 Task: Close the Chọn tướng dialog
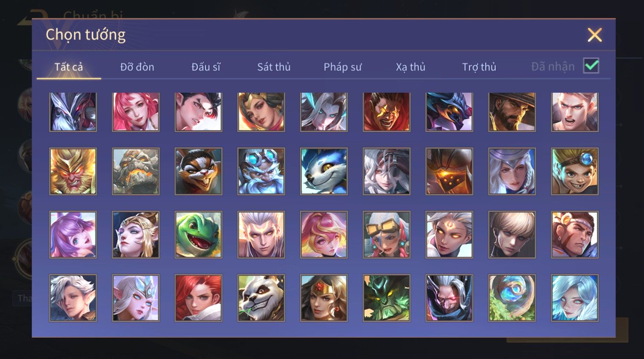pos(594,35)
